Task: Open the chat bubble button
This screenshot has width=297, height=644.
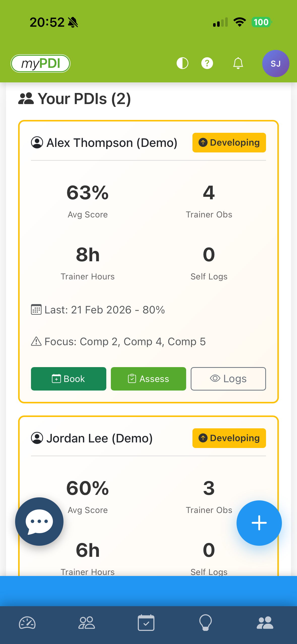Action: (x=39, y=521)
